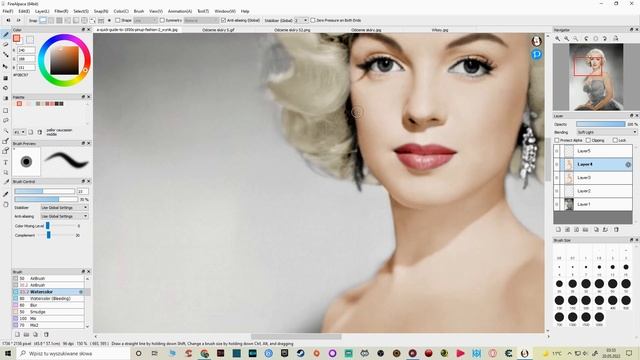Delete layer using trash icon
This screenshot has height=360, width=640.
[616, 230]
